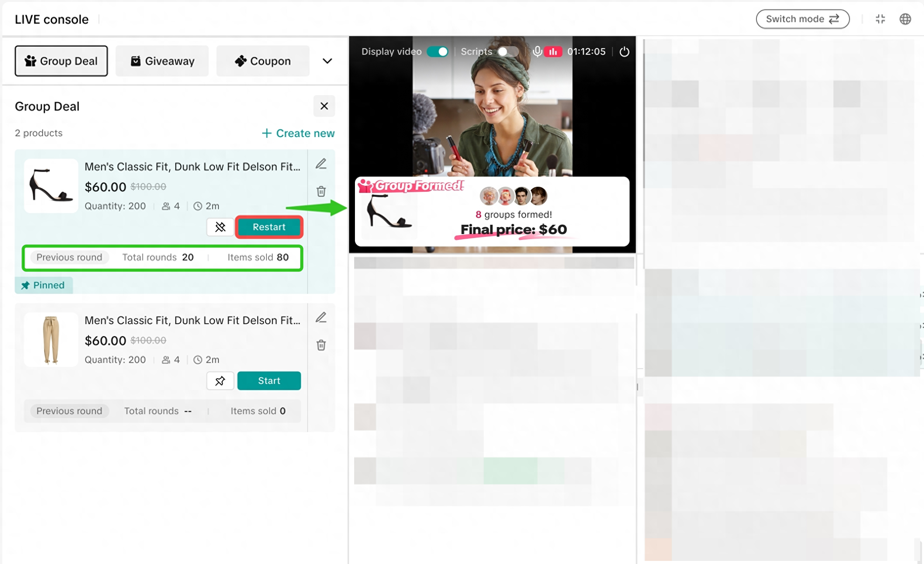Edit the high heel sandal deal
Screen dimensions: 924x564
click(x=321, y=164)
